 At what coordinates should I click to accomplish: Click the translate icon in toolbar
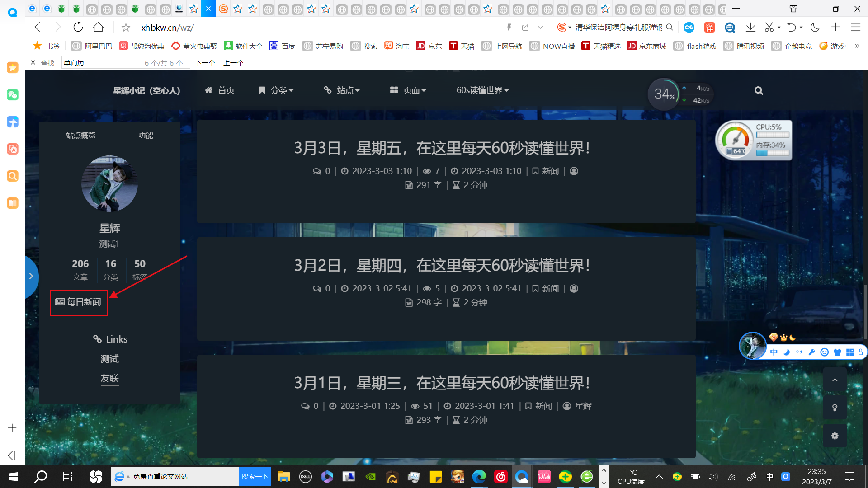click(x=709, y=28)
